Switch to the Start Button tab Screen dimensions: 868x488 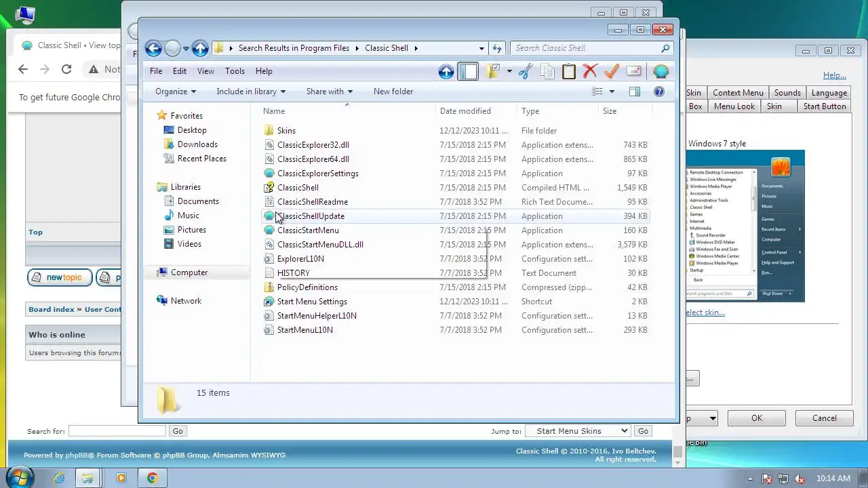(825, 106)
